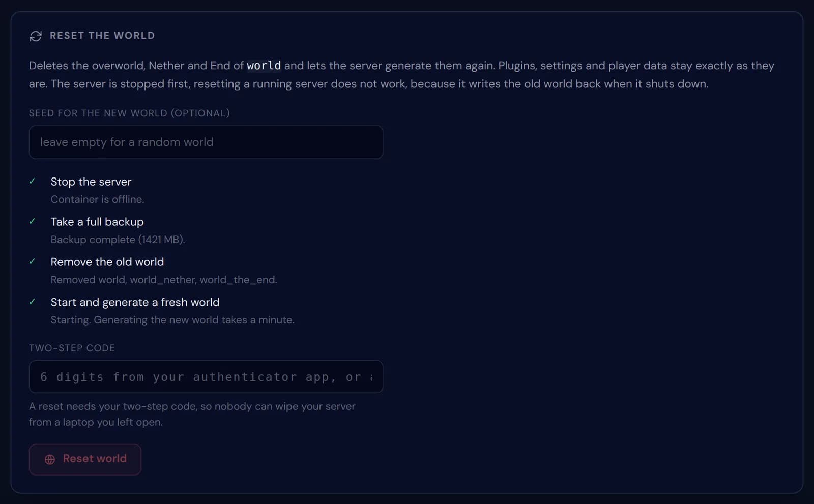Click 'Removed world, world_nether, world_the_end.' text
The image size is (814, 504).
164,280
